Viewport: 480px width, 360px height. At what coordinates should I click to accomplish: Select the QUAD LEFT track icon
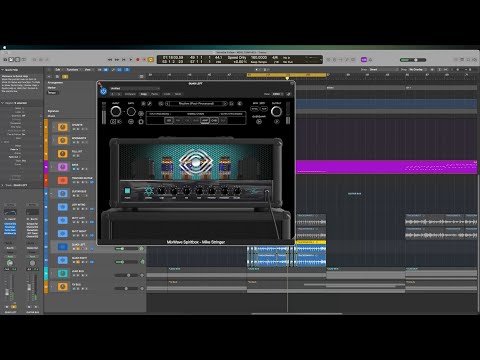[62, 247]
